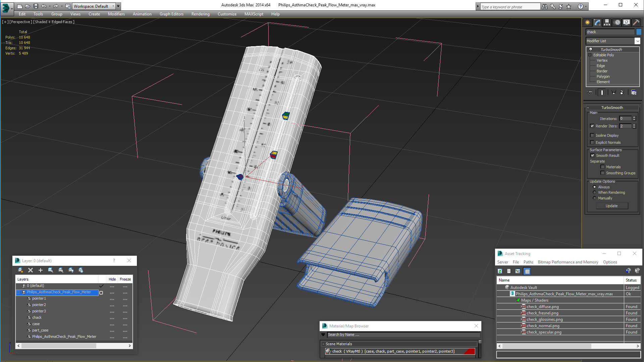Click Add Selected Objects to Layer
This screenshot has width=644, height=362.
click(x=41, y=270)
